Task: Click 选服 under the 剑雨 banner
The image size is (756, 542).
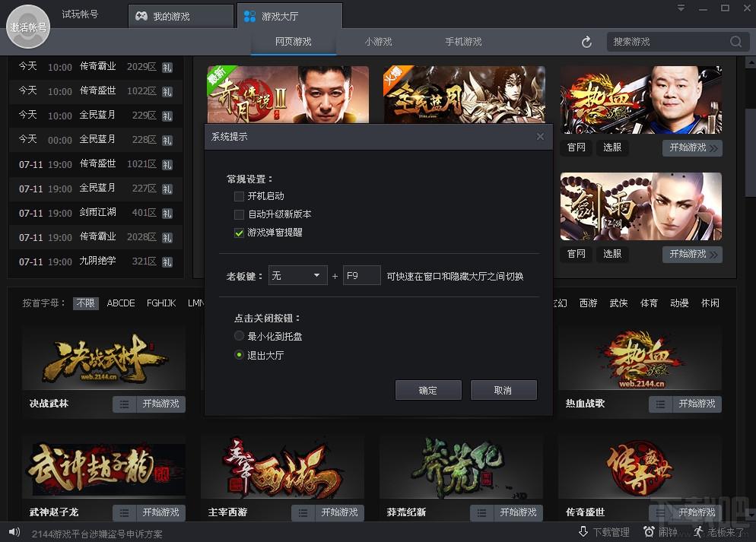Action: tap(612, 255)
